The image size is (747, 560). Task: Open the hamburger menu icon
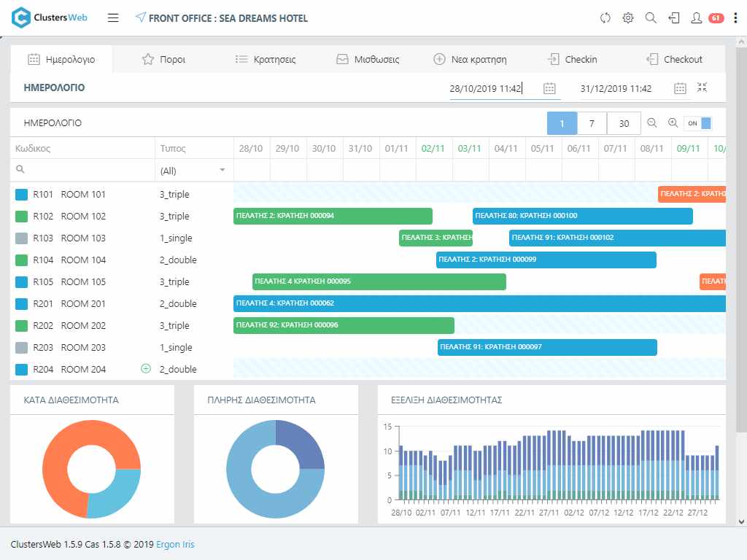click(x=113, y=18)
